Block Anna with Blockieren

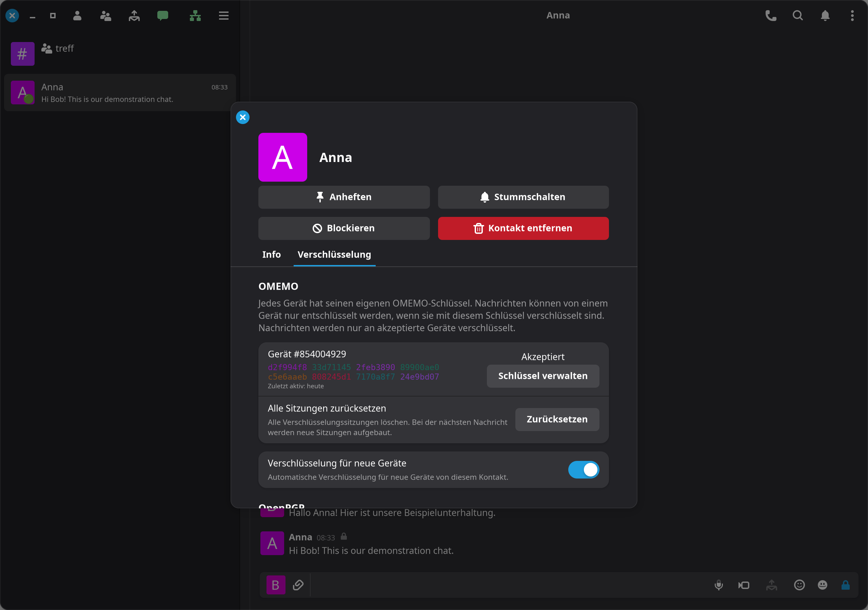(x=344, y=228)
